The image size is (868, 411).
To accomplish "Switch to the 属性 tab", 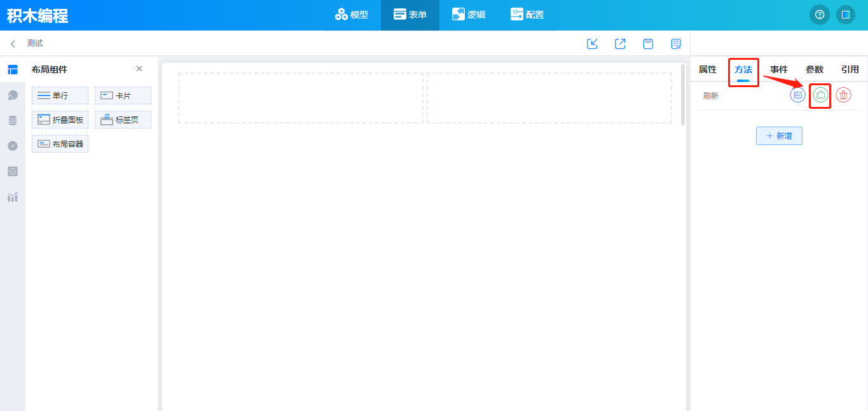I will (x=708, y=69).
